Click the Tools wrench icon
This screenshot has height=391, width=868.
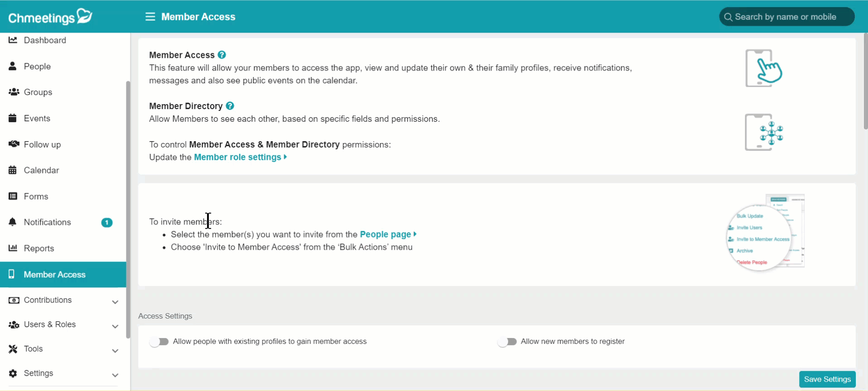[x=13, y=349]
